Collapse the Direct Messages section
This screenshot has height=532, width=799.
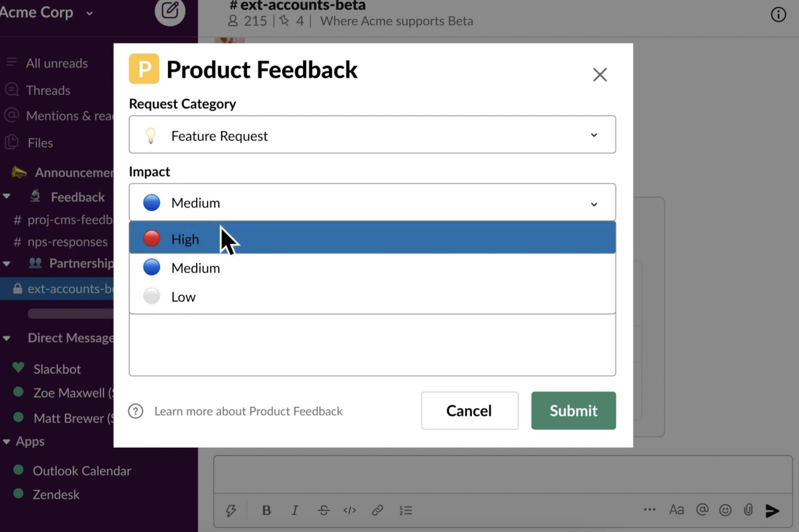click(7, 338)
